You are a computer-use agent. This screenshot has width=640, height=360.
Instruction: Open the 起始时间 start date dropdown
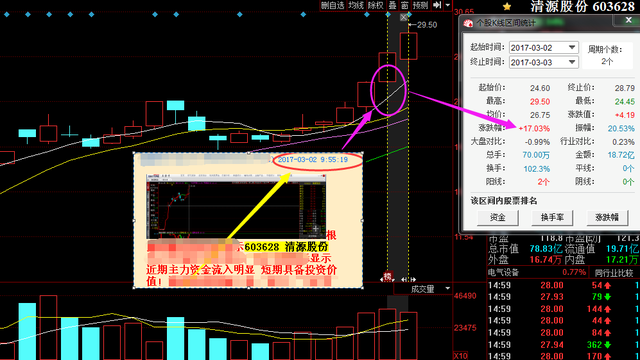coord(572,48)
